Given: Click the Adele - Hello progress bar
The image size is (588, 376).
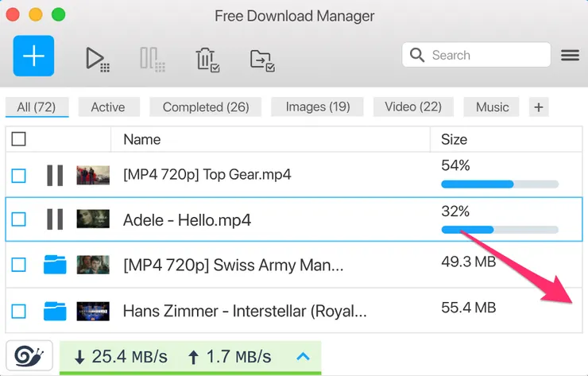Looking at the screenshot, I should tap(499, 230).
